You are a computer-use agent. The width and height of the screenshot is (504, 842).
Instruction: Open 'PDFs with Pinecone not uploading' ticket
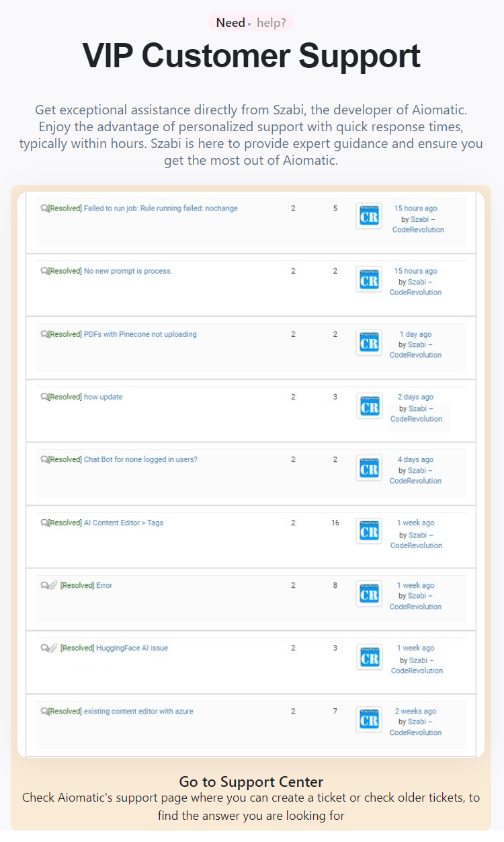click(140, 334)
